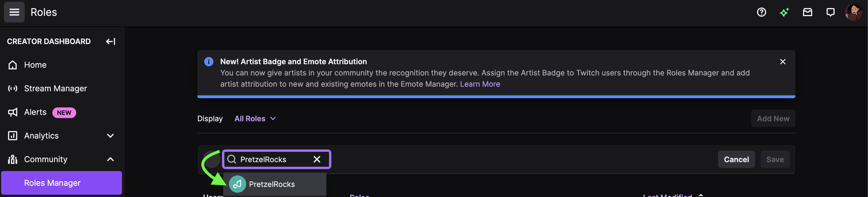Open Alerts in the sidebar

point(35,112)
